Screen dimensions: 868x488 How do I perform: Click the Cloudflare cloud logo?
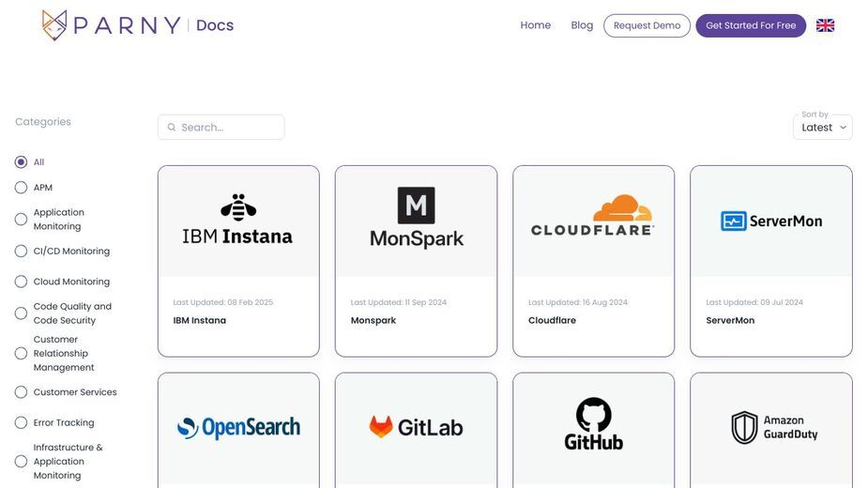tap(623, 207)
